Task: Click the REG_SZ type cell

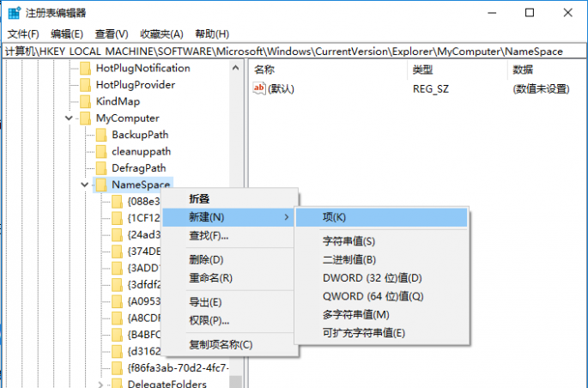Action: tap(431, 89)
